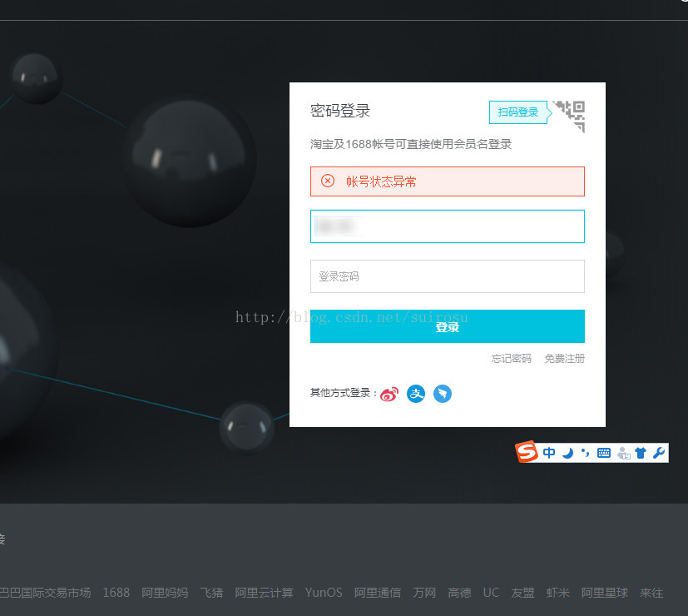The image size is (688, 616).
Task: Open the 阿里星球 footer link
Action: tap(605, 593)
